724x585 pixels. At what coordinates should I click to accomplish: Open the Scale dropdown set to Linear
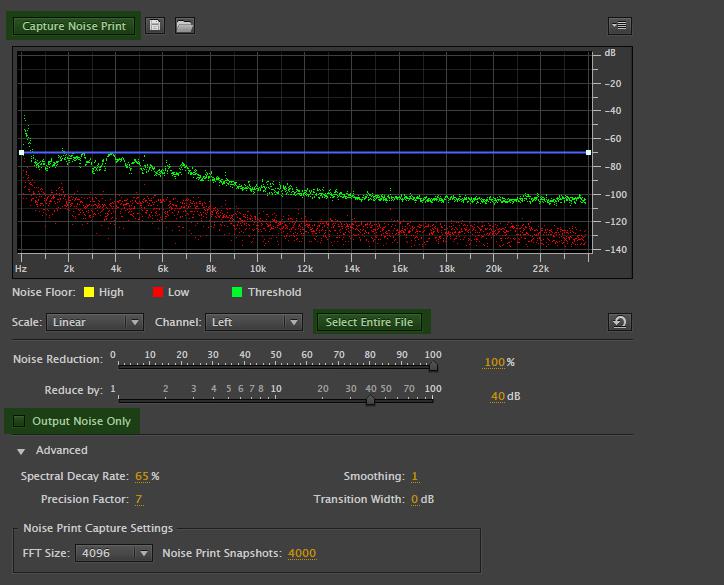click(x=95, y=322)
